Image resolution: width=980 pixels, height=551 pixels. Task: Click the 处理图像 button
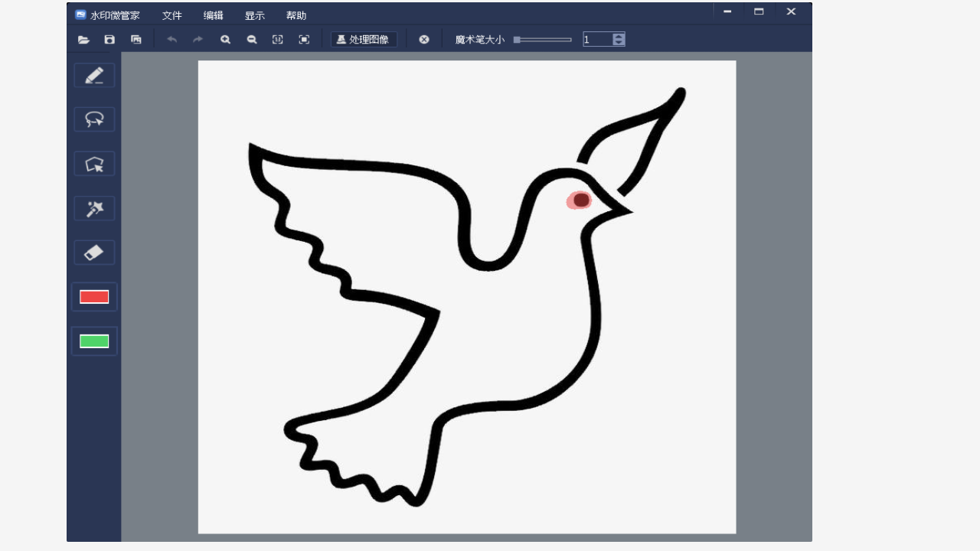pyautogui.click(x=364, y=40)
